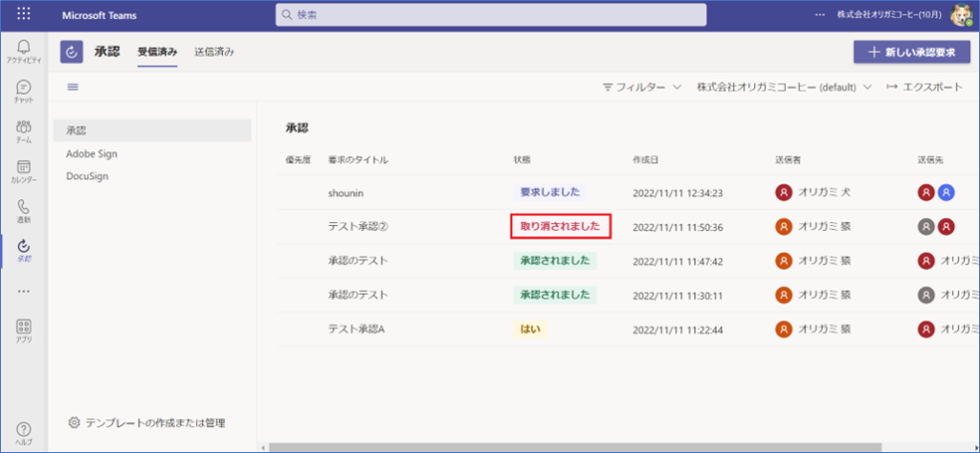980x453 pixels.
Task: Show more apps via ellipsis in sidebar
Action: (24, 291)
